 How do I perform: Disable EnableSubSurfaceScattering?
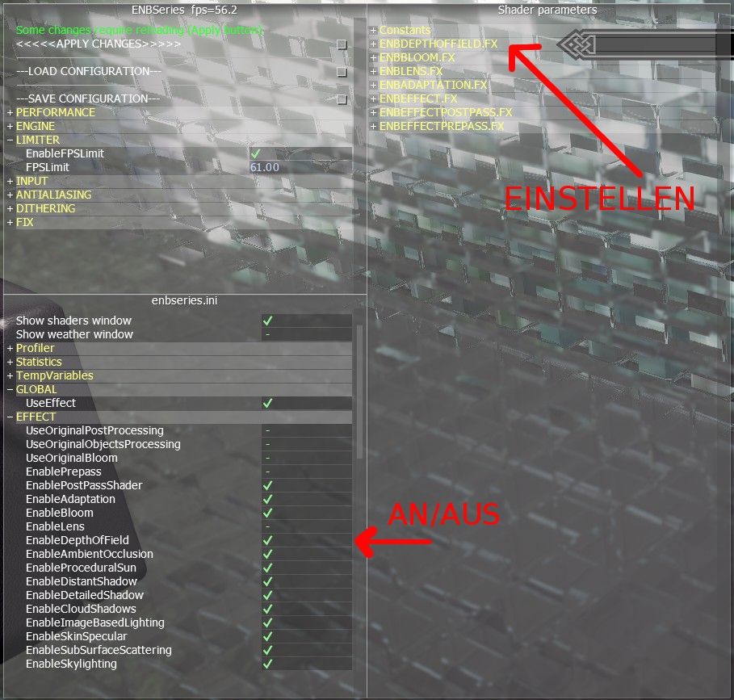(x=268, y=651)
